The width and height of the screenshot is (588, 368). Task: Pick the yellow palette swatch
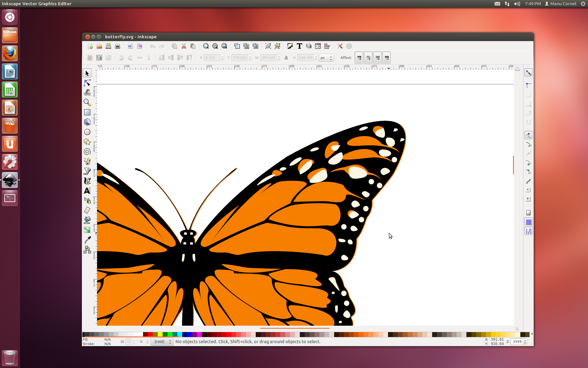coord(160,334)
